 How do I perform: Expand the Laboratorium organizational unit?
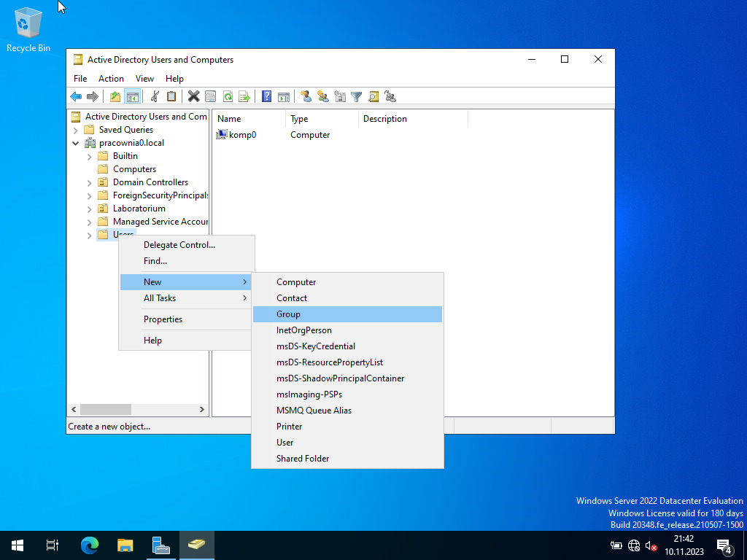coord(90,209)
